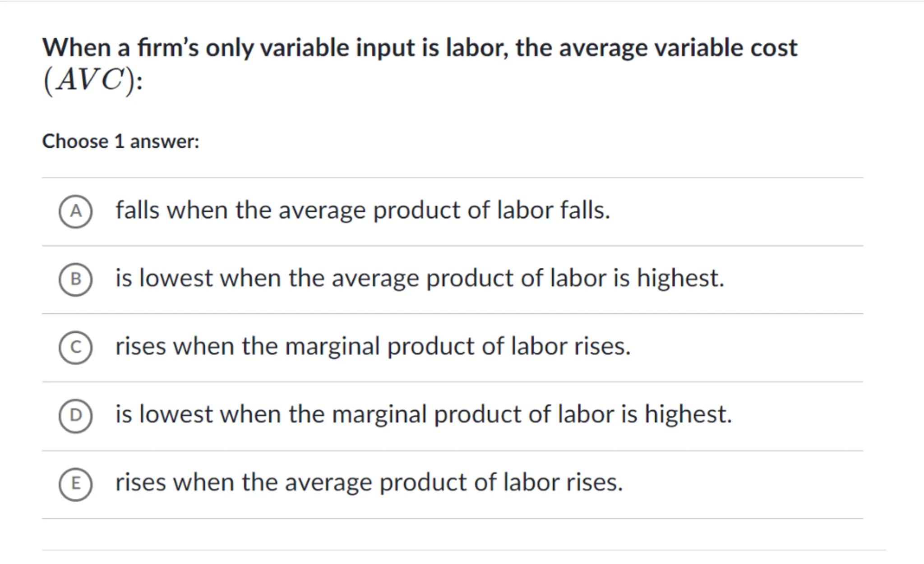
Task: Pick radio option E
Action: click(x=76, y=484)
